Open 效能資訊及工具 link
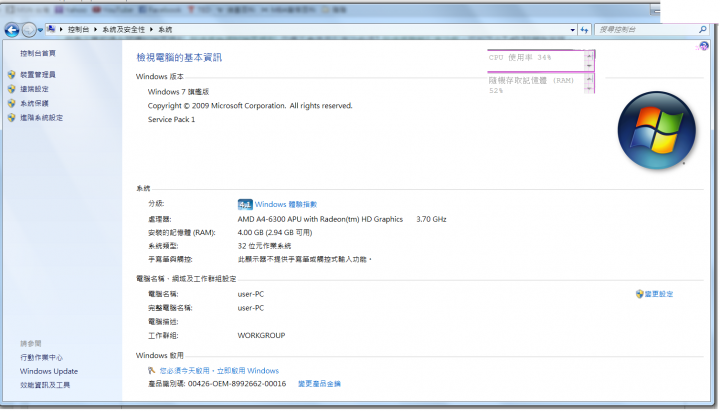 pyautogui.click(x=45, y=385)
